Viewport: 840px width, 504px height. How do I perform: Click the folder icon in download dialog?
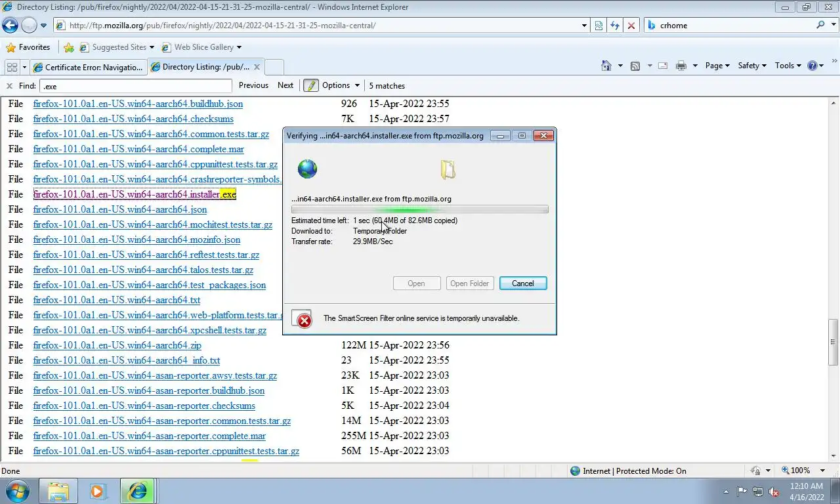pyautogui.click(x=448, y=170)
